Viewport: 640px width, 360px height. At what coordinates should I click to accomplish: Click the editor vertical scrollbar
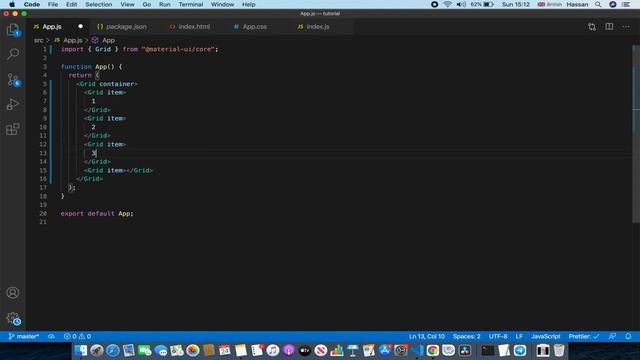coord(636,134)
